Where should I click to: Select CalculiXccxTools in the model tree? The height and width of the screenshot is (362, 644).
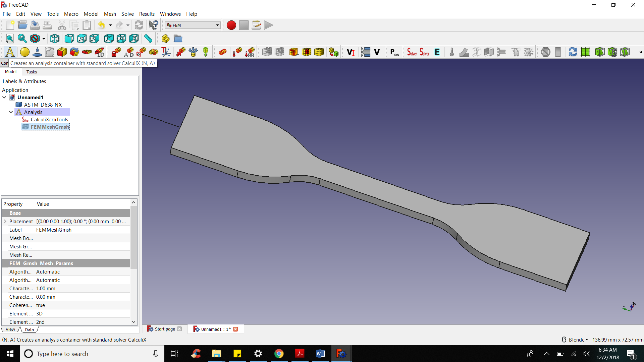(x=49, y=119)
